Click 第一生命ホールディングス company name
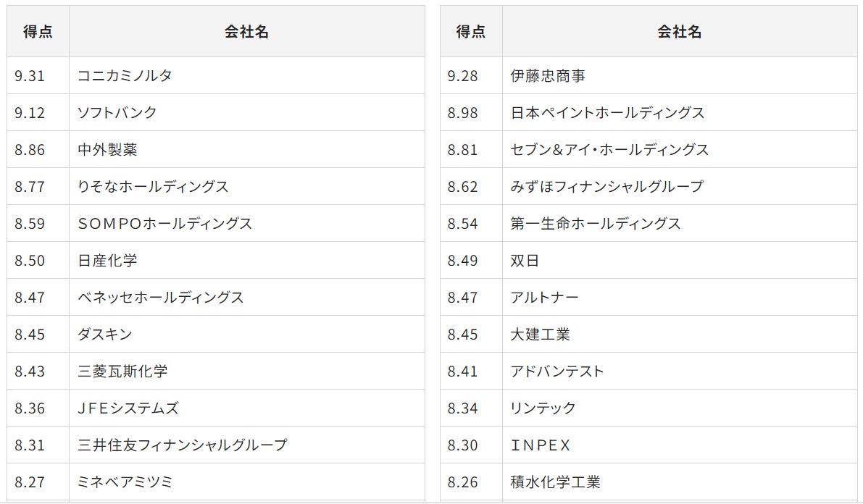This screenshot has width=863, height=504. pyautogui.click(x=596, y=223)
